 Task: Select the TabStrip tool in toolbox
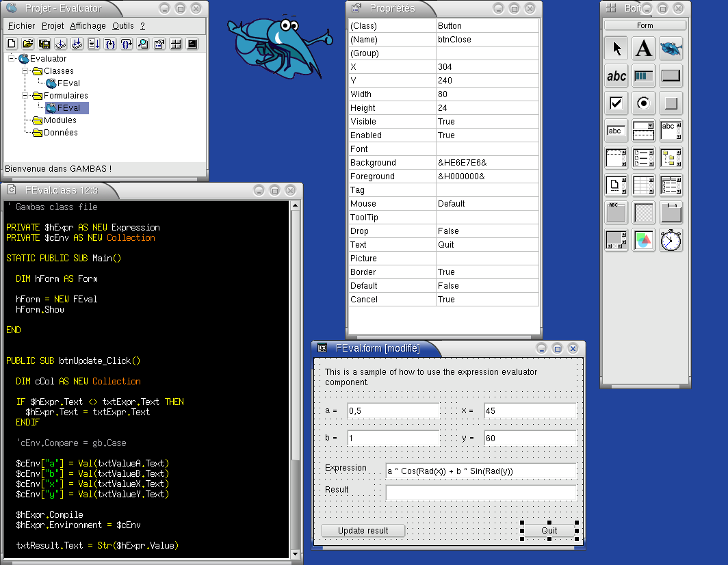click(x=671, y=213)
